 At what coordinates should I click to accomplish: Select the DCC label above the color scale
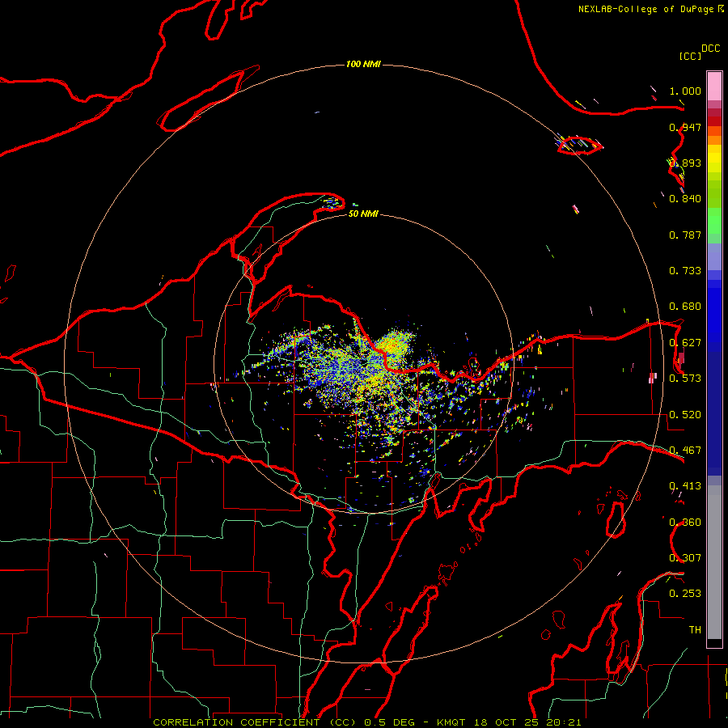[x=710, y=49]
